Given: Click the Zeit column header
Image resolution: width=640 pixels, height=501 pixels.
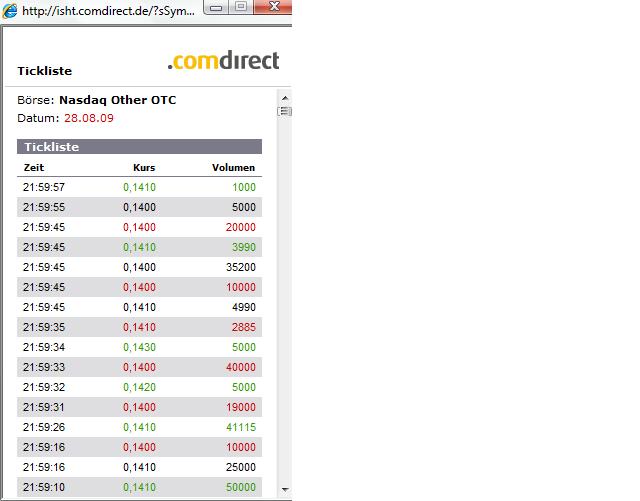Looking at the screenshot, I should pos(34,168).
